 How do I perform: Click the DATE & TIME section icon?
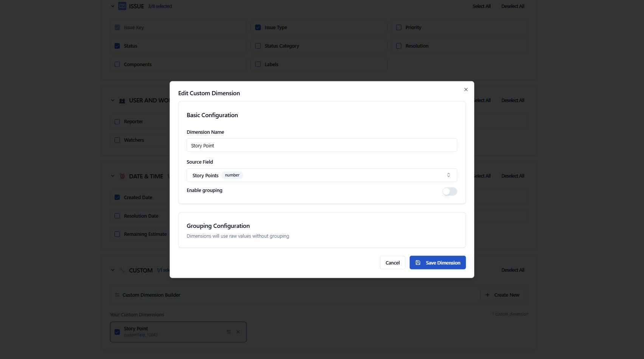pyautogui.click(x=122, y=176)
